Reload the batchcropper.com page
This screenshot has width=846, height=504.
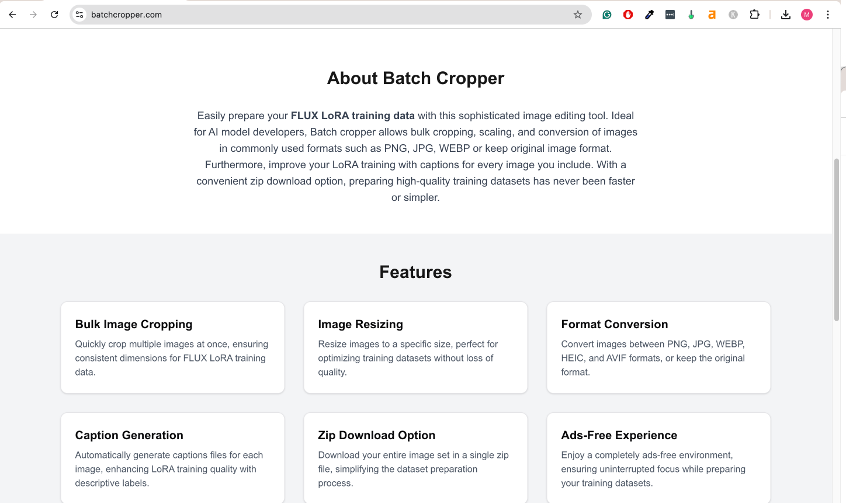[54, 15]
